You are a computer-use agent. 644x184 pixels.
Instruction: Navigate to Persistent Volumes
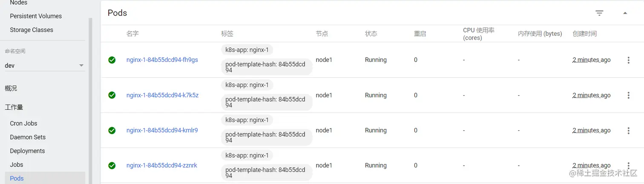(x=36, y=16)
